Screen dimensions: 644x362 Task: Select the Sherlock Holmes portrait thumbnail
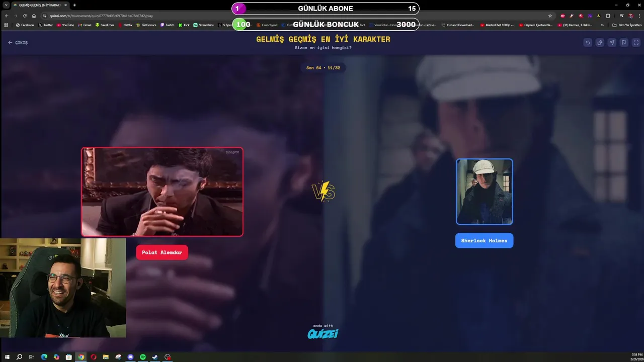(484, 192)
